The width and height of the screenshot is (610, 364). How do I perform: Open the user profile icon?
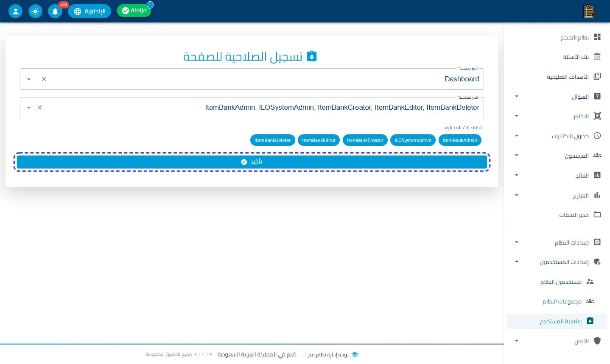[x=16, y=11]
